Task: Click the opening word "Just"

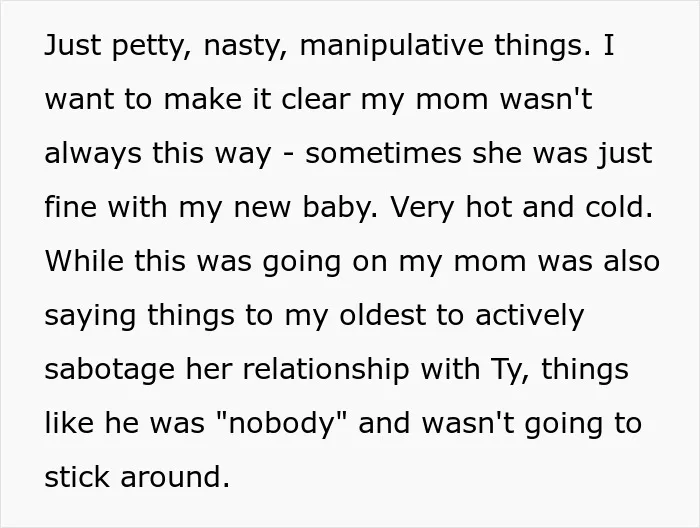Action: (x=73, y=46)
